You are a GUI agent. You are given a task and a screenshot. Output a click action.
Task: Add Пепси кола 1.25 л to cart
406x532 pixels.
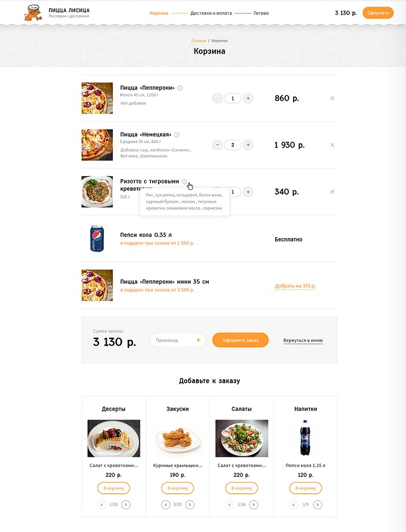click(306, 488)
